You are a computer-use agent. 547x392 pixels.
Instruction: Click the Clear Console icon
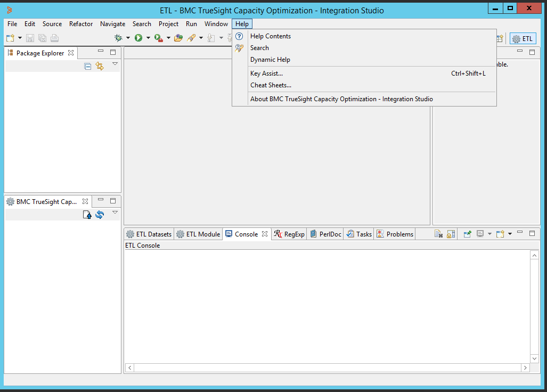[438, 234]
